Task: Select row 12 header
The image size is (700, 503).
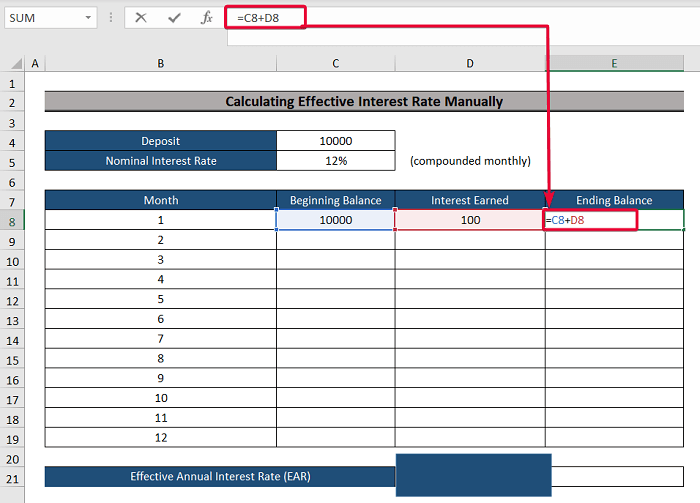Action: click(12, 301)
